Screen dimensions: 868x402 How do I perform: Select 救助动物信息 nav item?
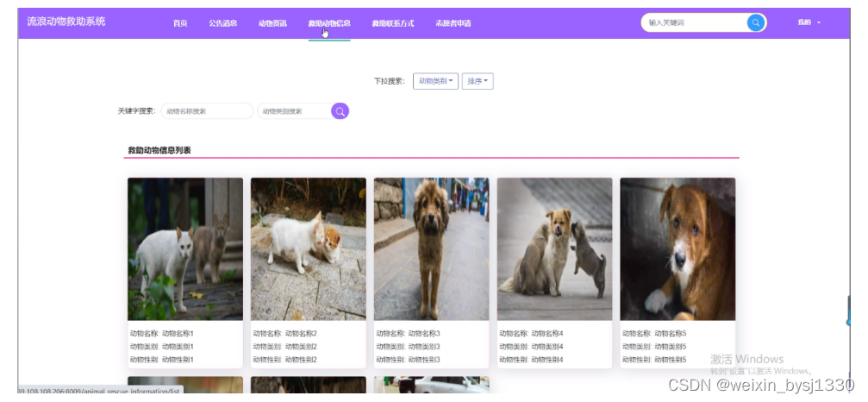(329, 23)
